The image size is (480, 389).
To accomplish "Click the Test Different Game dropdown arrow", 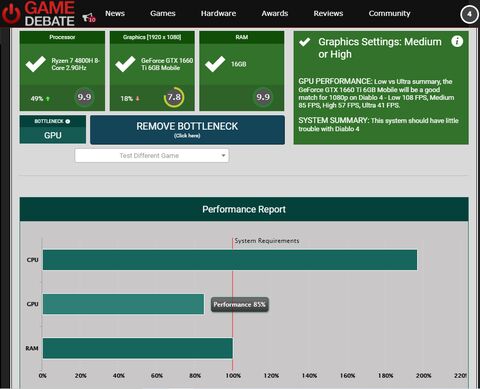I will pyautogui.click(x=223, y=156).
